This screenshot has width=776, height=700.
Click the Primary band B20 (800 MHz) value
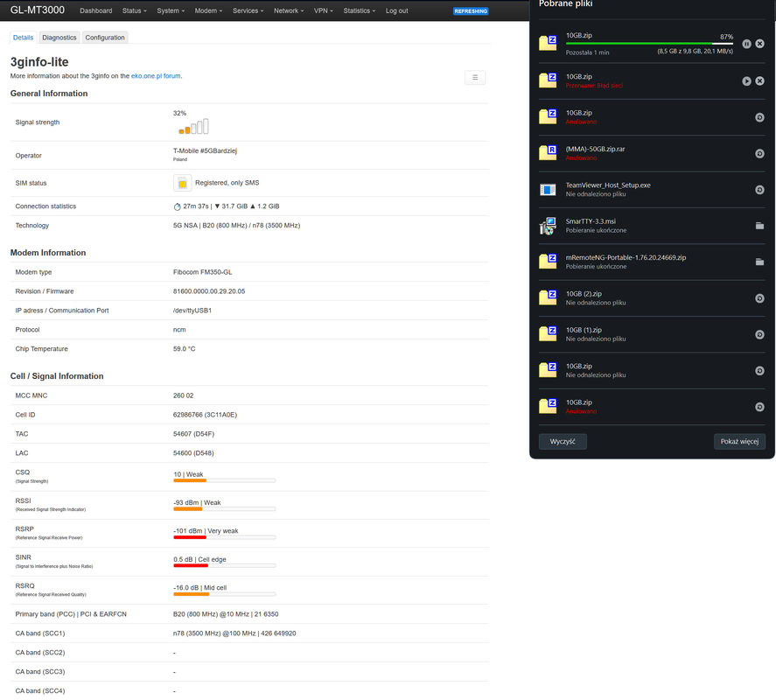[226, 614]
